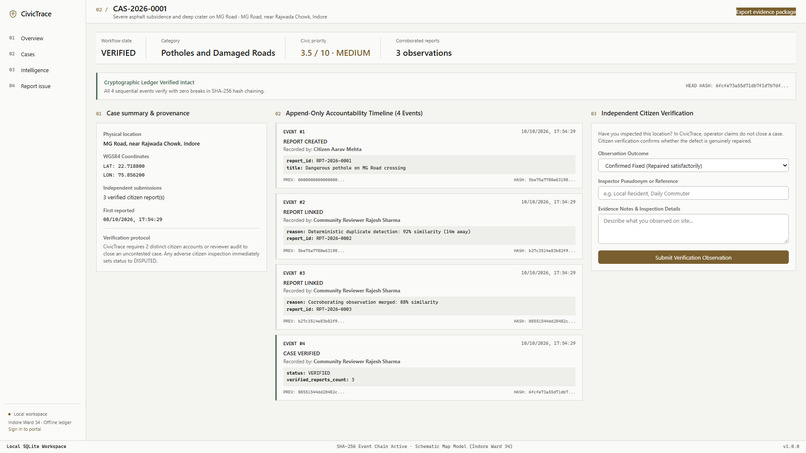Click the First reported timestamp 08/10/2026
Viewport: 806px width, 453px height.
coord(133,220)
